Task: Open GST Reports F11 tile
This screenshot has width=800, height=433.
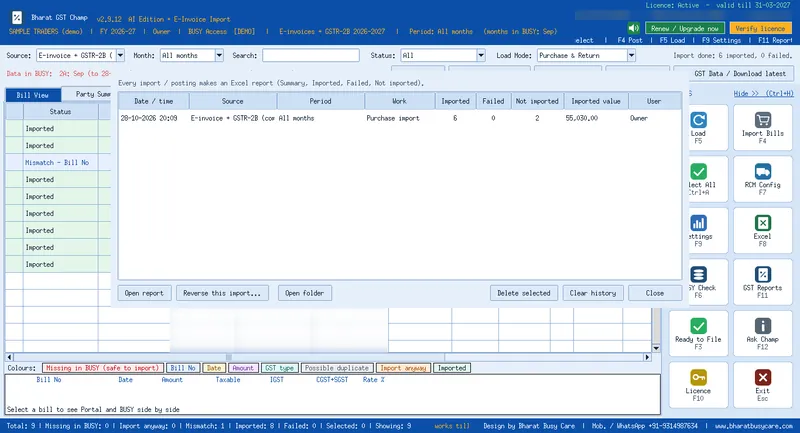Action: tap(762, 282)
